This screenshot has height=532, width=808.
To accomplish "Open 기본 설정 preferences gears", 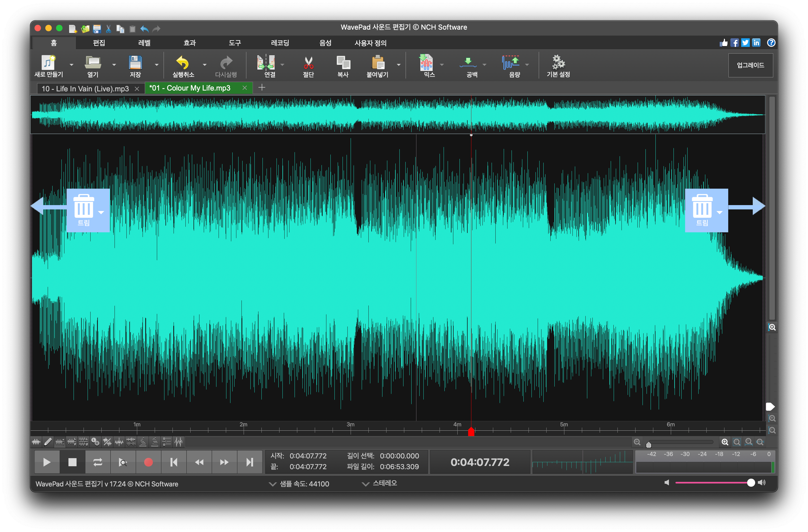I will 558,63.
